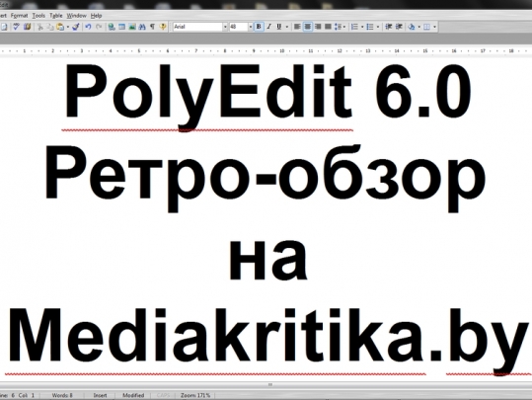
Task: Apply bulleted list
Action: tap(370, 27)
